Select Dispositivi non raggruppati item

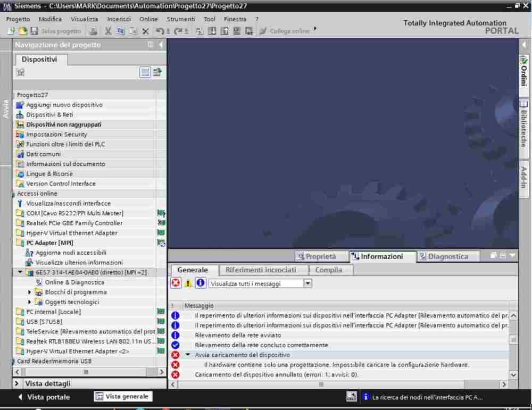(x=64, y=124)
